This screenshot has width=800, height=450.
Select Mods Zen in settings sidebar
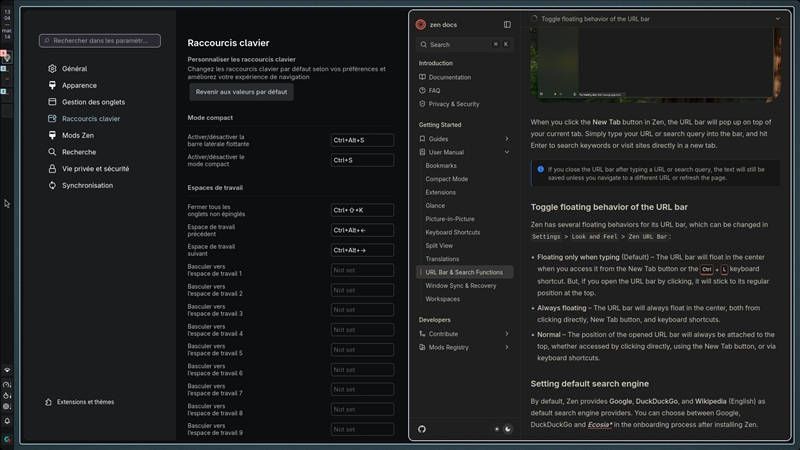pos(77,135)
